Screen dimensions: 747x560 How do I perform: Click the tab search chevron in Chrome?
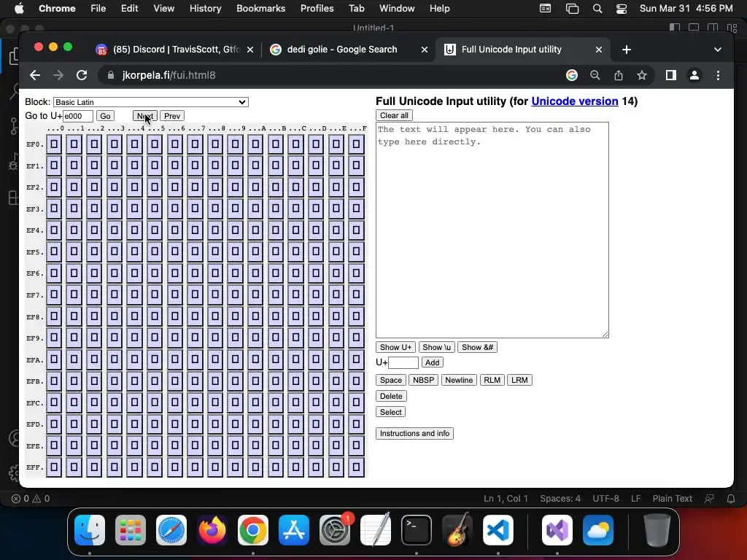[718, 50]
